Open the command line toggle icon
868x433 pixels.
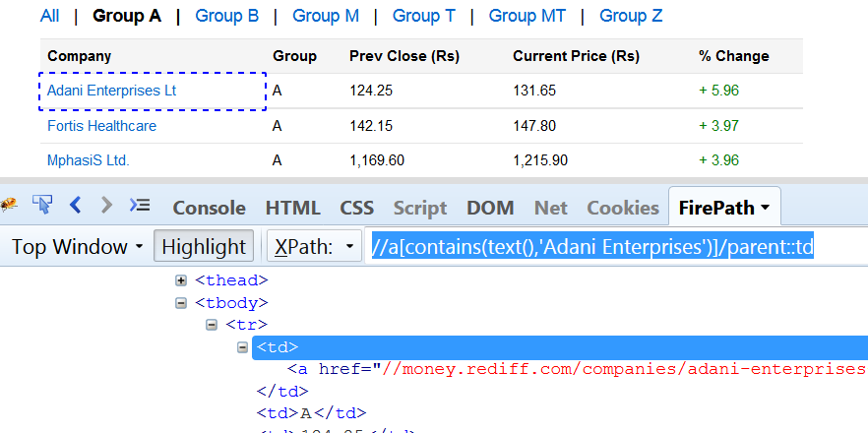click(140, 205)
